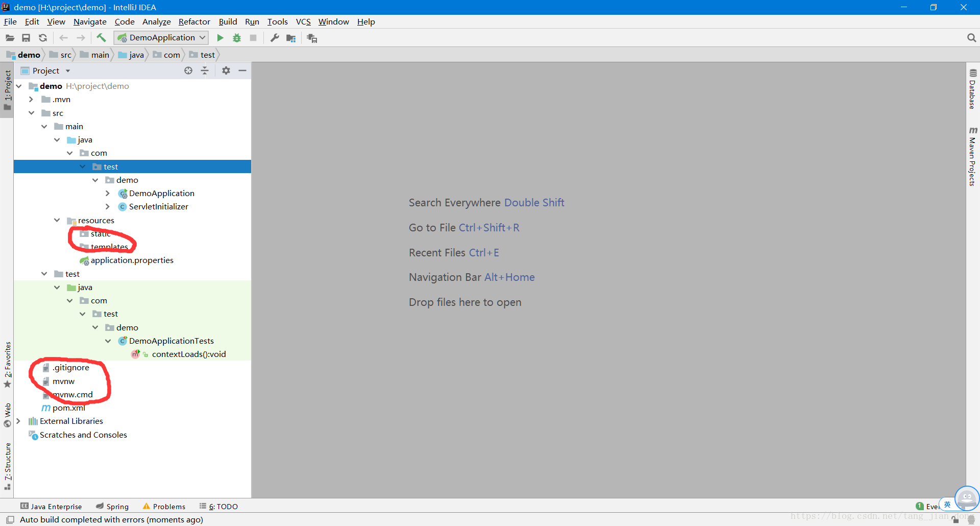This screenshot has height=526, width=980.
Task: Open the Maven Projects side tool window
Action: 973,157
